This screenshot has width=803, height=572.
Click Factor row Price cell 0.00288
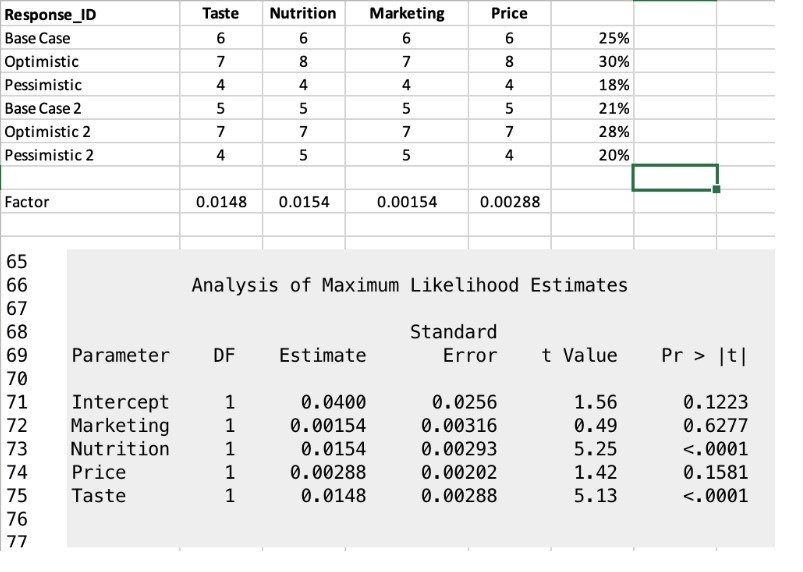(x=510, y=202)
